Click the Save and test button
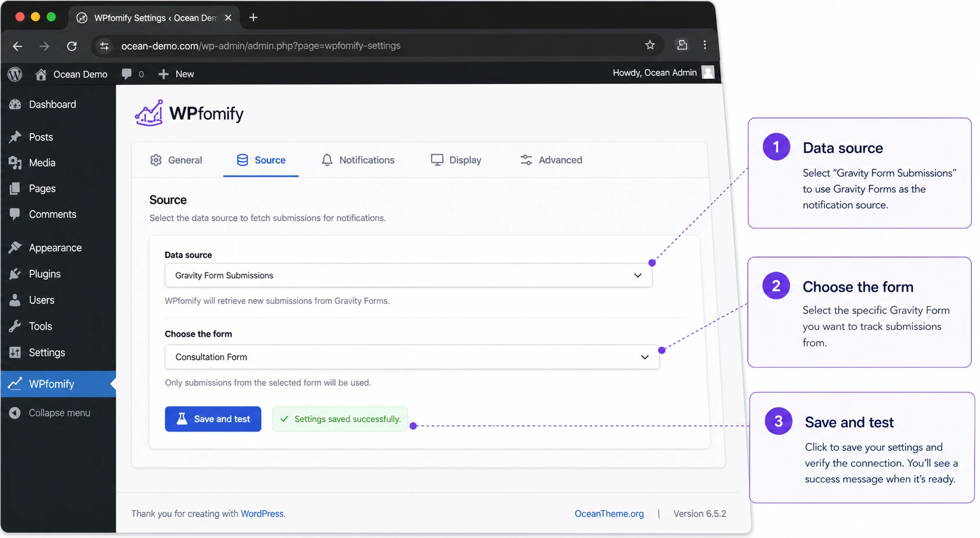 [213, 419]
